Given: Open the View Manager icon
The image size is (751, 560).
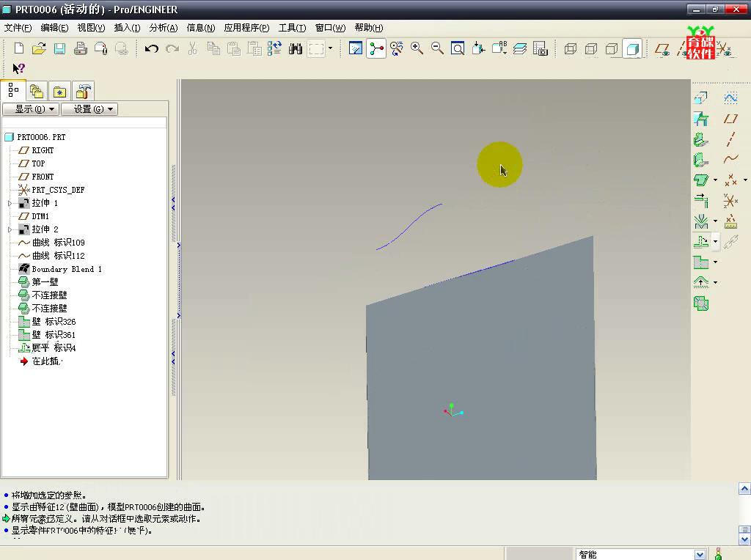Looking at the screenshot, I should (x=541, y=48).
